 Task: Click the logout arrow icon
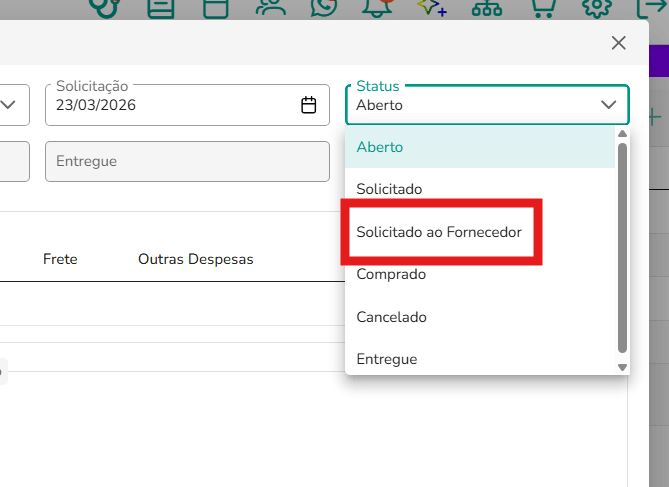coord(652,8)
